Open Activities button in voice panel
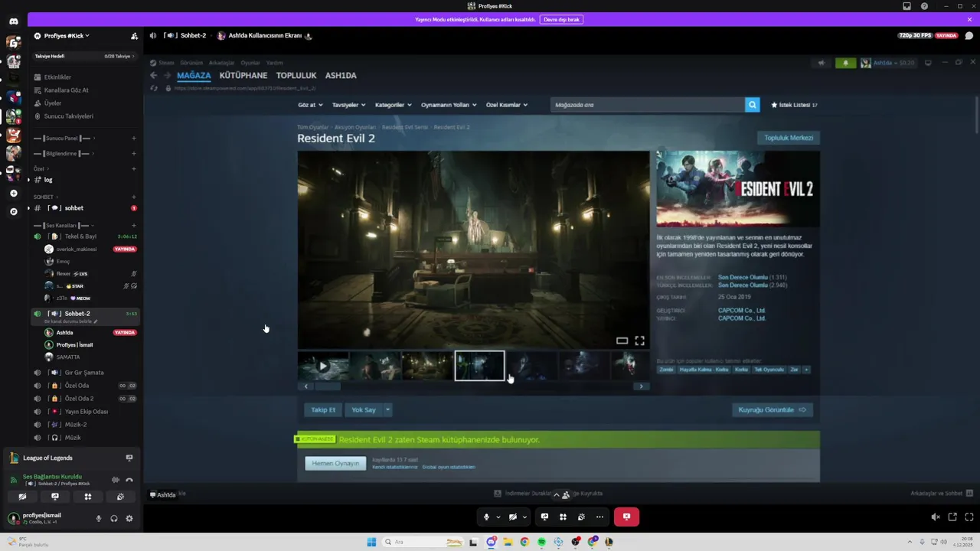This screenshot has width=980, height=551. coord(87,497)
